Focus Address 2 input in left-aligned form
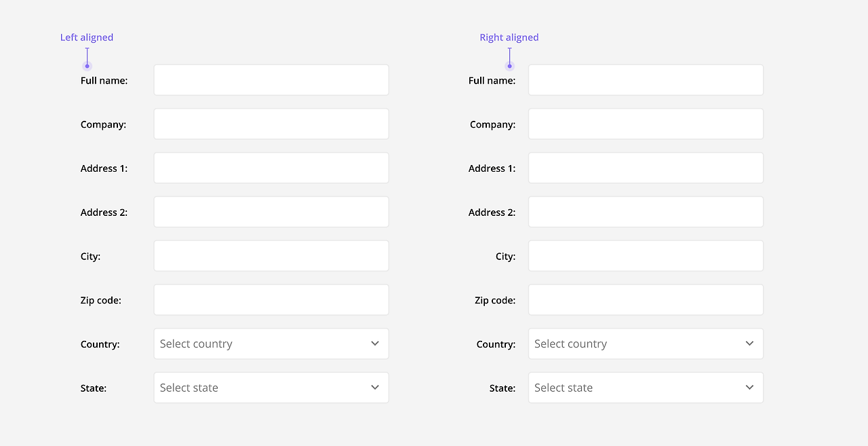This screenshot has width=868, height=446. coord(271,212)
